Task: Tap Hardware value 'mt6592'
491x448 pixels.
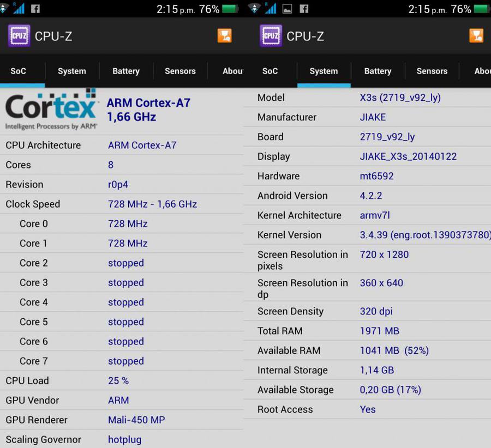Action: tap(376, 176)
